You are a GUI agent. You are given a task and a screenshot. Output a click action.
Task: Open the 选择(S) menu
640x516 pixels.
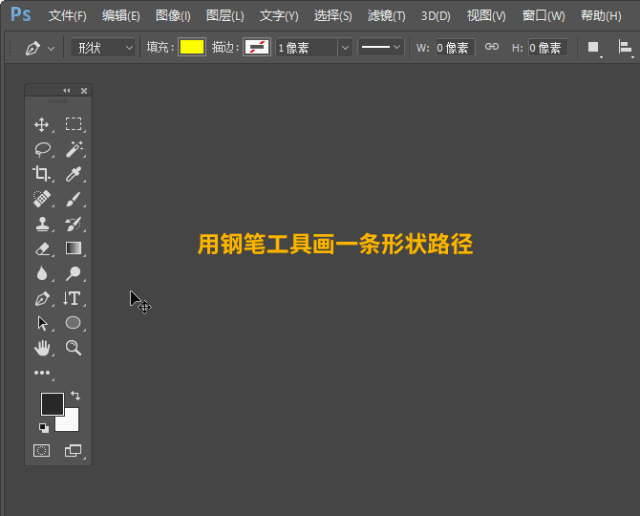333,16
